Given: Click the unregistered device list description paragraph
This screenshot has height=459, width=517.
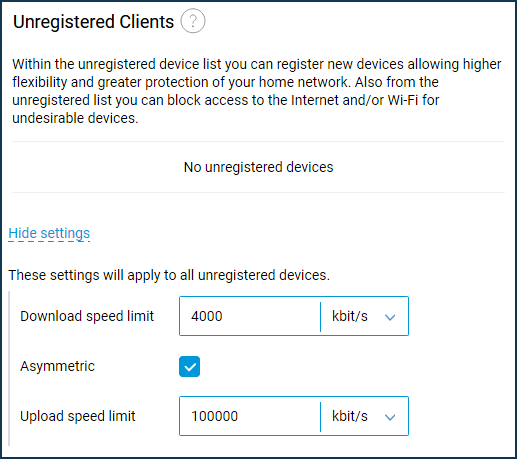Looking at the screenshot, I should [257, 91].
